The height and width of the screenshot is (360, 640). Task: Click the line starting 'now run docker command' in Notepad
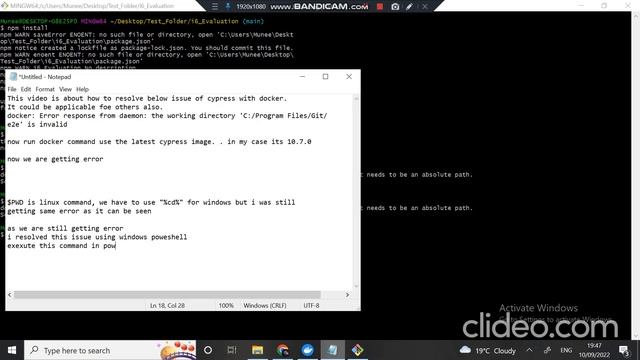point(159,142)
